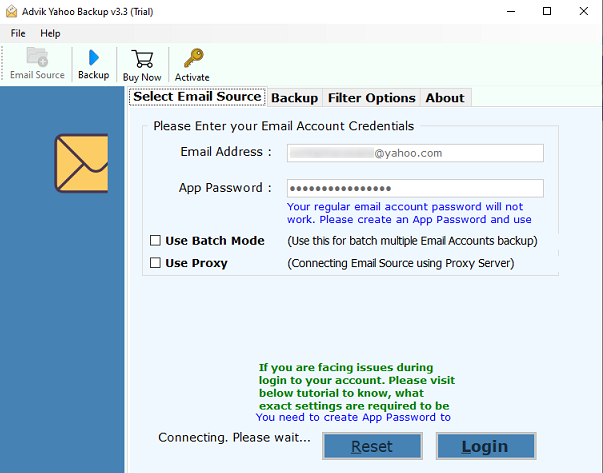Click the blue App Password notice text

pyautogui.click(x=409, y=213)
